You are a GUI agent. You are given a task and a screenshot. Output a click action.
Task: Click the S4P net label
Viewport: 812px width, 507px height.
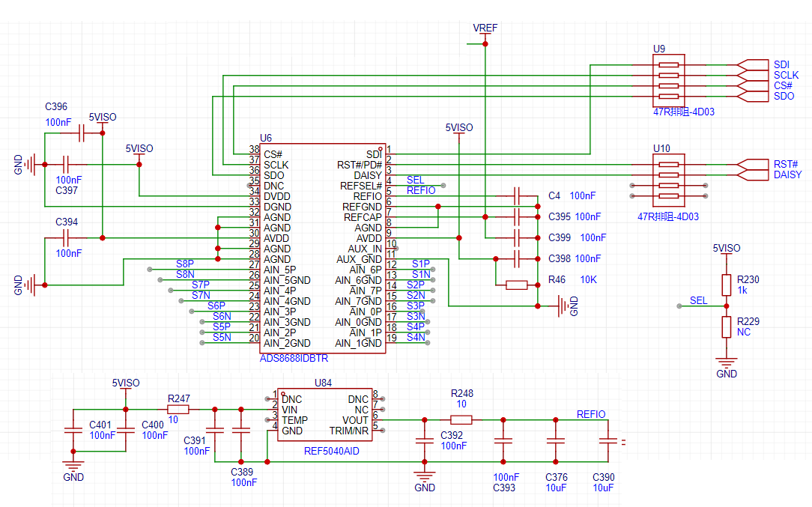tap(415, 327)
